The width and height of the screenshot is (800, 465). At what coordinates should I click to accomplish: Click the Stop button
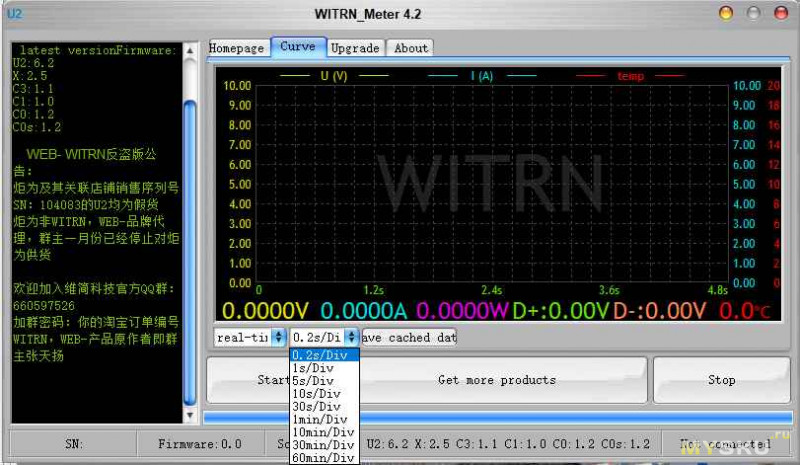(x=721, y=380)
